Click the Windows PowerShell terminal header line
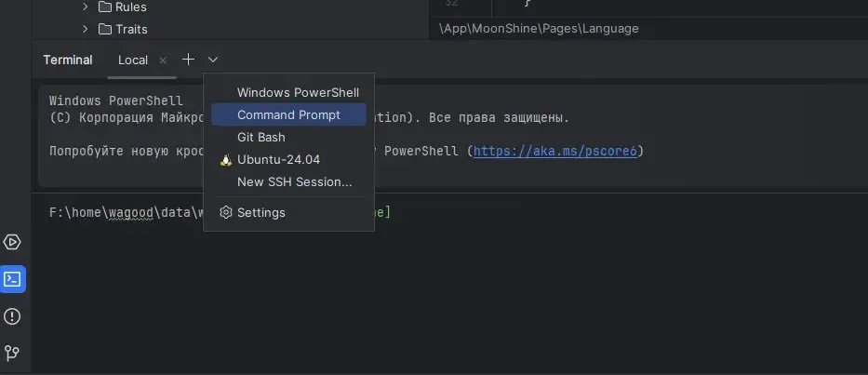The width and height of the screenshot is (868, 375). coord(115,100)
